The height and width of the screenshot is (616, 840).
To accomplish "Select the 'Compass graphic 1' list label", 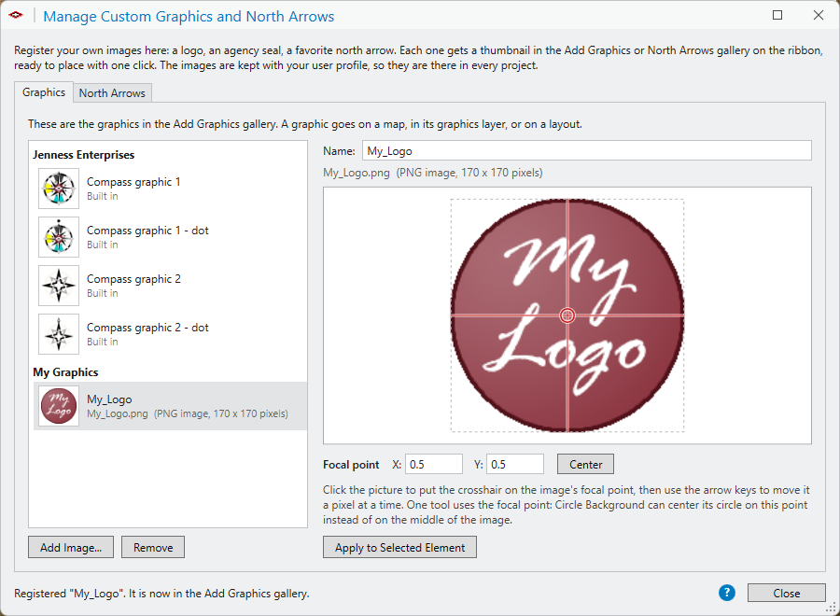I will click(133, 182).
